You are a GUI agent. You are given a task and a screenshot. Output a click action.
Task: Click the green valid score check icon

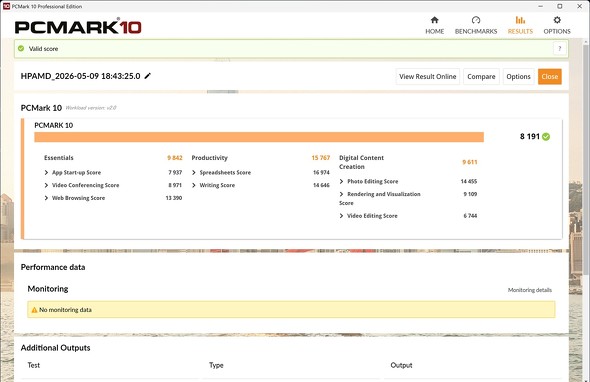(21, 49)
